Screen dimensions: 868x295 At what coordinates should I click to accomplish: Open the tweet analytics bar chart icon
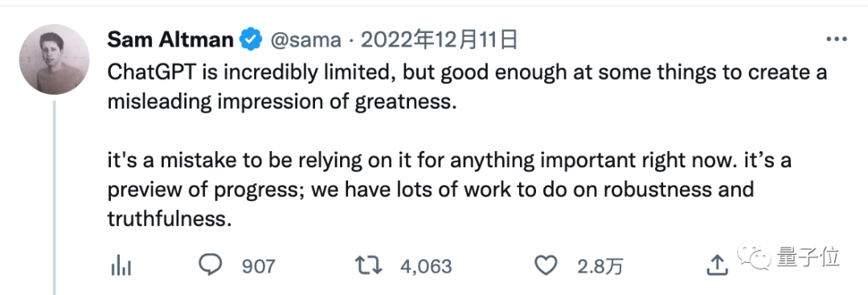(121, 267)
